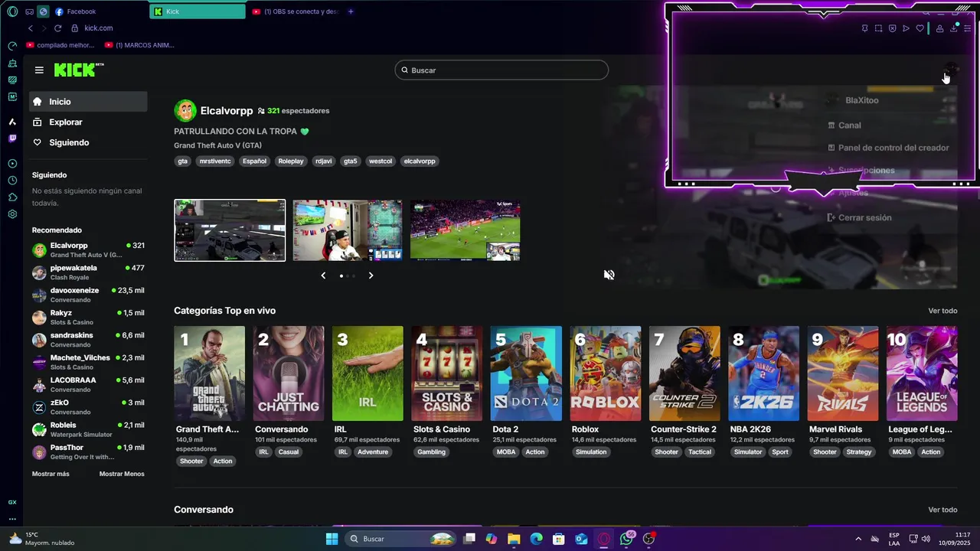The height and width of the screenshot is (551, 980).
Task: Open pipewakatela in Recomendado list
Action: pos(88,272)
